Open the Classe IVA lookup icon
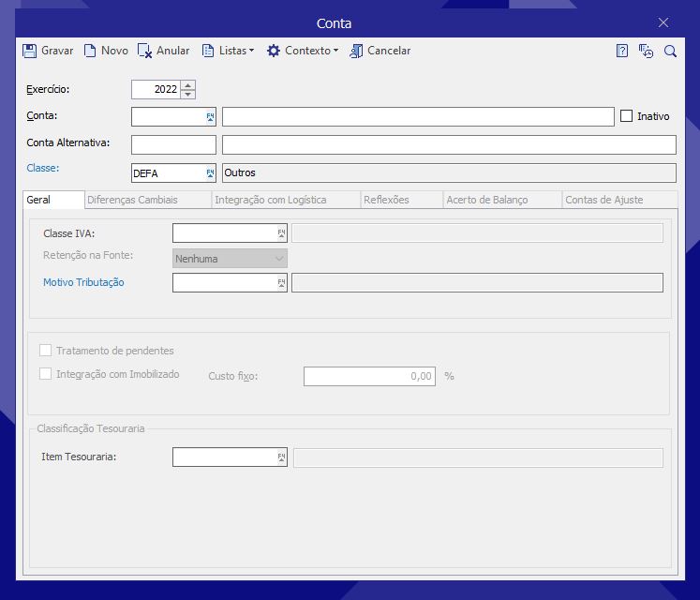Image resolution: width=700 pixels, height=600 pixels. coord(281,232)
